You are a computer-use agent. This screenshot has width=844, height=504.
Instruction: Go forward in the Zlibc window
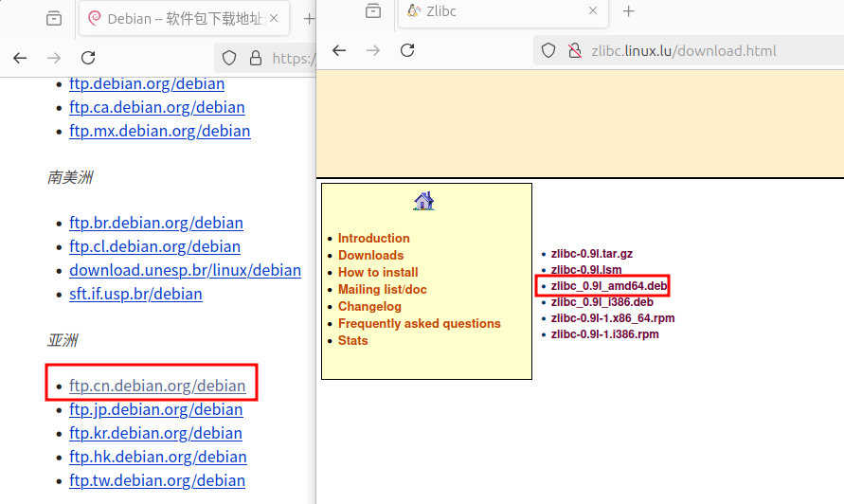pos(373,50)
